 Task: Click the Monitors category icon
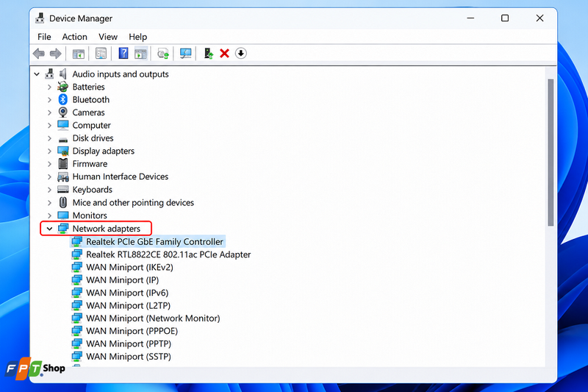63,215
